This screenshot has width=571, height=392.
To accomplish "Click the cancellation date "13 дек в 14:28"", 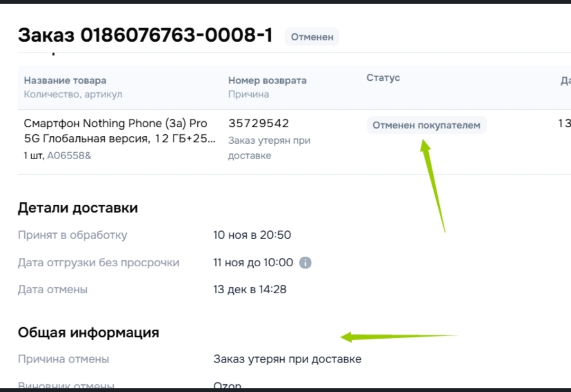I will point(250,290).
